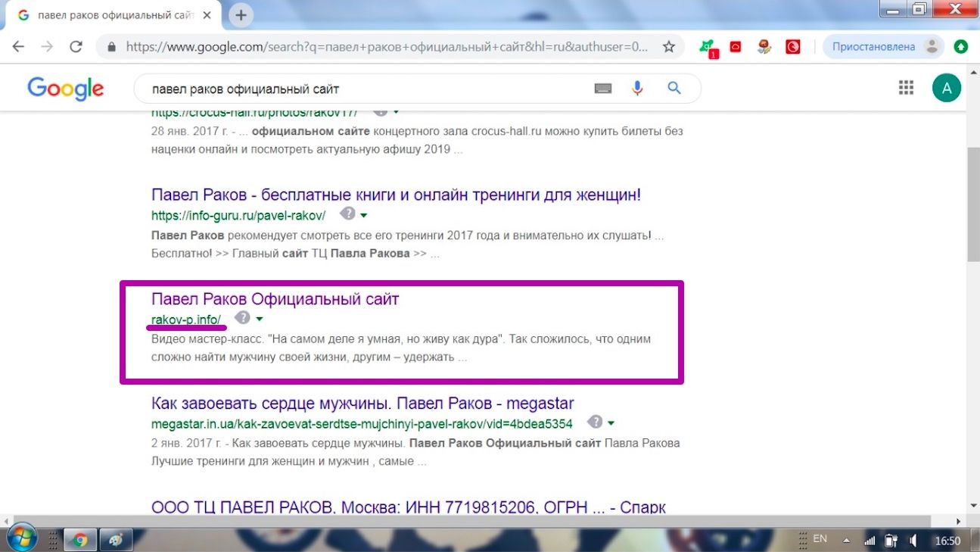Click the browser address bar URL
The image size is (980, 552).
[x=387, y=47]
